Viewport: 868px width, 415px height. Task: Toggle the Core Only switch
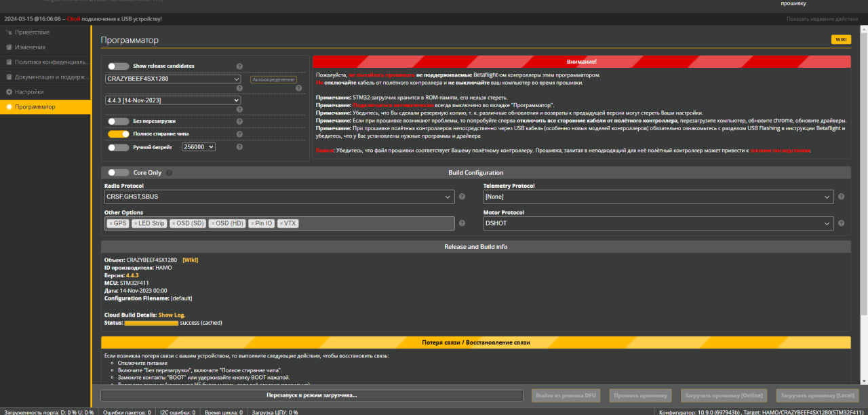(118, 173)
